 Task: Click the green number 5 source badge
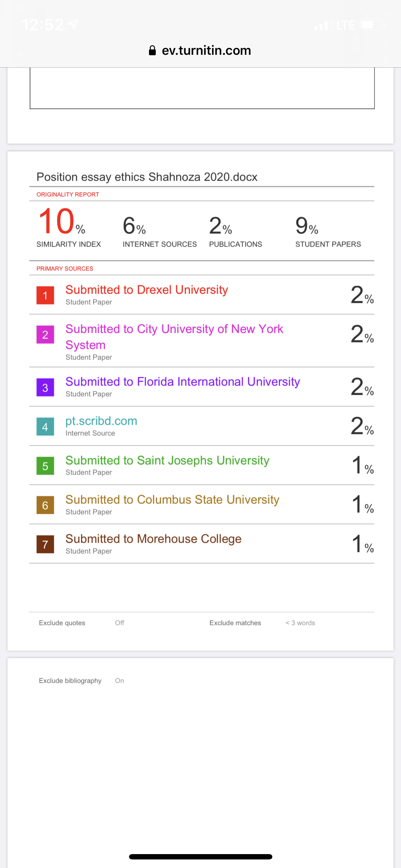[x=45, y=466]
